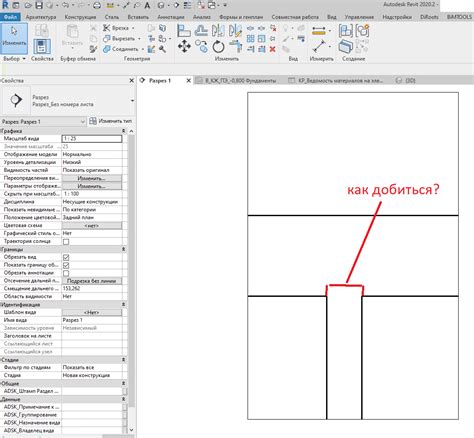Viewport: 474px width, 438px height.
Task: Click the Align tool icon
Action: 184,31
